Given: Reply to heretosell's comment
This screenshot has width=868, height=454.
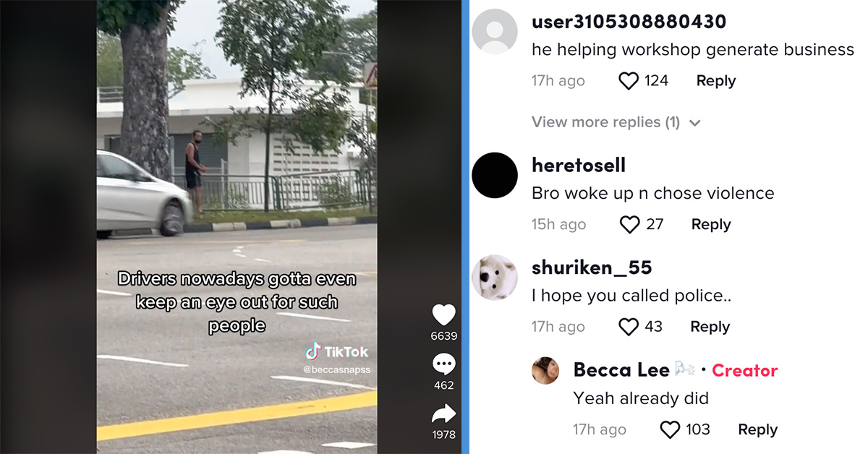Looking at the screenshot, I should [x=711, y=225].
